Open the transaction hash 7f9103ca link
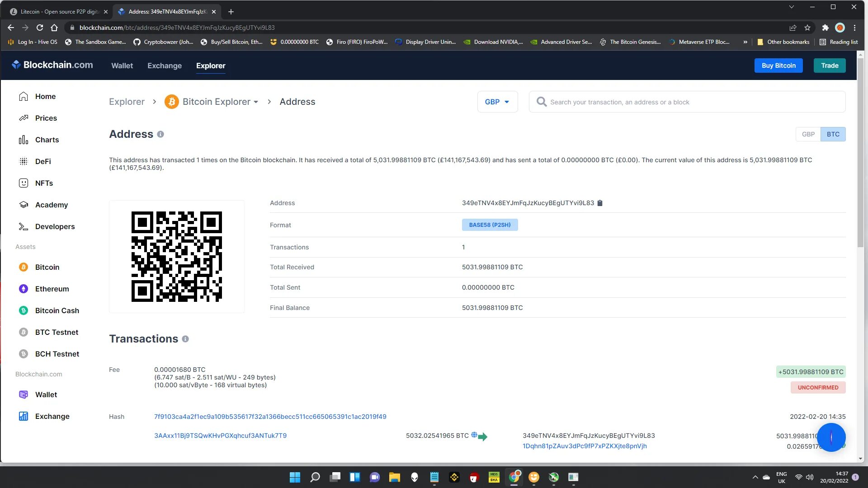 click(270, 417)
